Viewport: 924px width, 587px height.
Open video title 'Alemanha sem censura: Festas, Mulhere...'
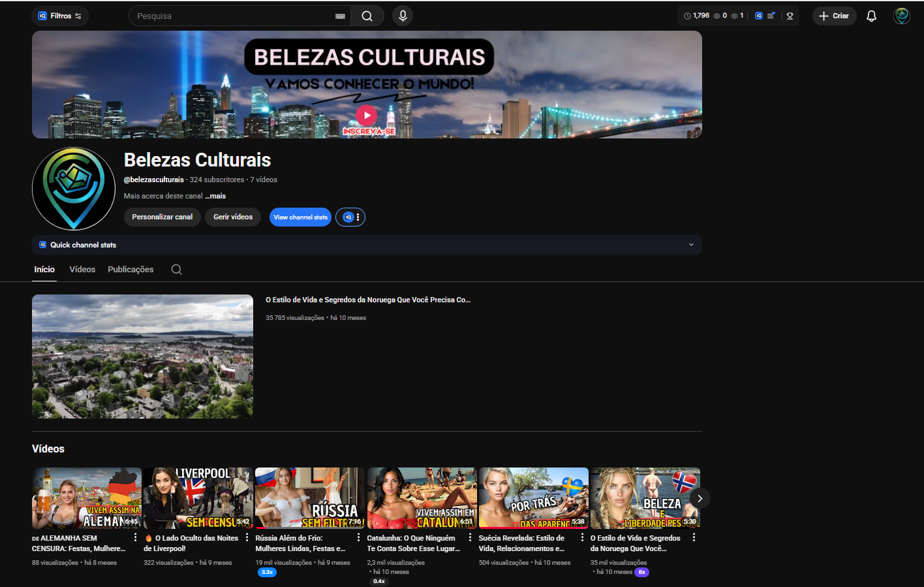pyautogui.click(x=78, y=543)
